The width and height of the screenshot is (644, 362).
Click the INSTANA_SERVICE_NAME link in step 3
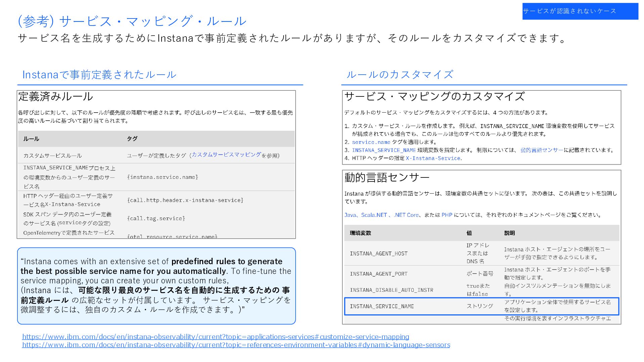[384, 150]
